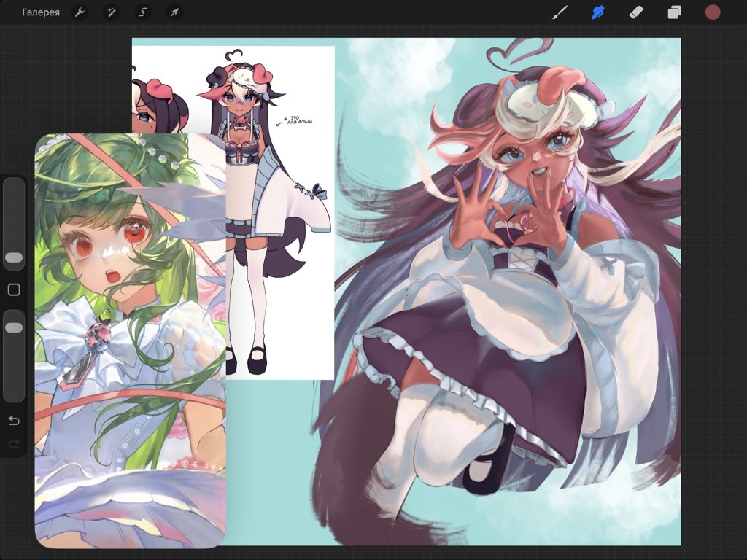
Task: Click the brush size slider handle
Action: coord(14,257)
